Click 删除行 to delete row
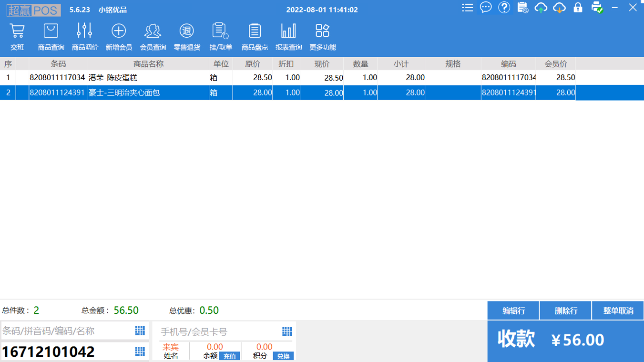Screen dimensions: 644x362 coord(566,311)
